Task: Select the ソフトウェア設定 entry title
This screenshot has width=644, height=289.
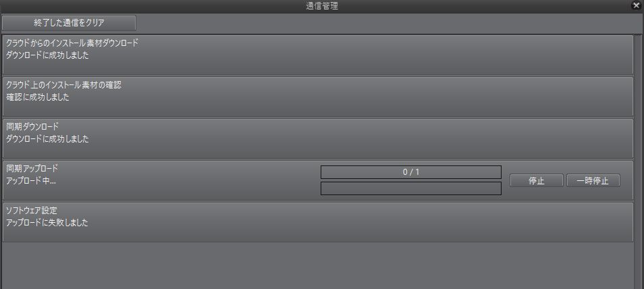Action: (31, 211)
